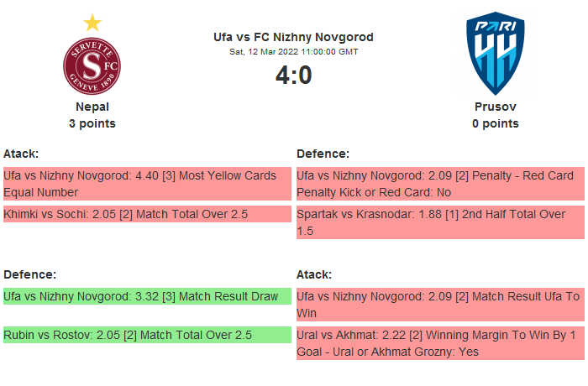
Task: Click the gold star above Servette logo
Action: 92,23
